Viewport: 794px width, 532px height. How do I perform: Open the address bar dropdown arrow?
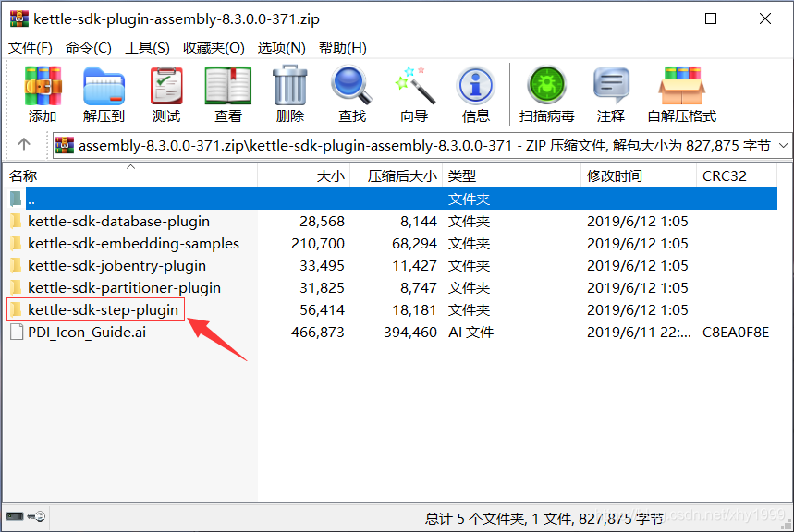pos(783,145)
